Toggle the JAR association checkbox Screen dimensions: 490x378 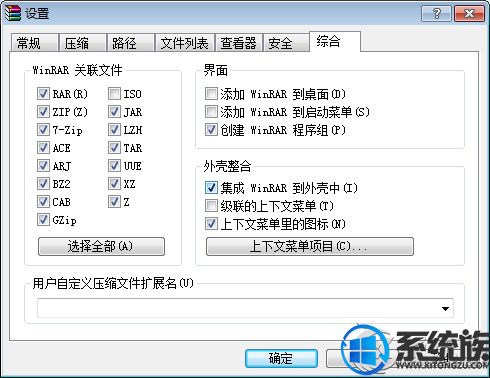(x=114, y=112)
